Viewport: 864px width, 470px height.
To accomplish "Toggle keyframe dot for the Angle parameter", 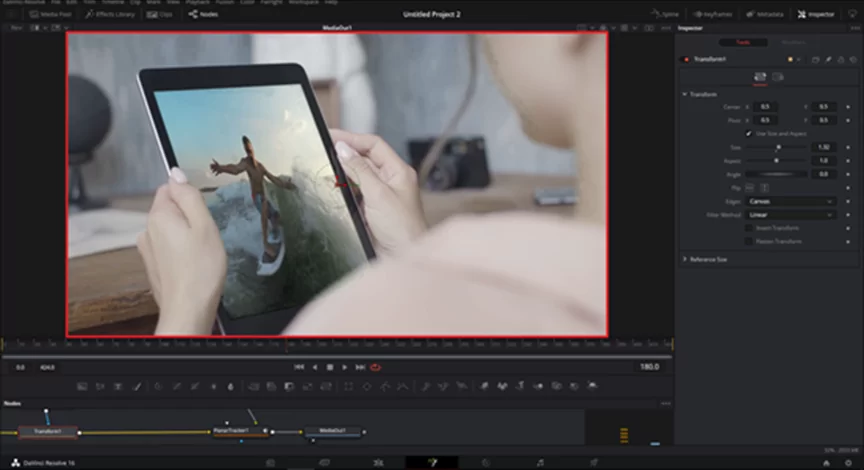I will [x=848, y=174].
